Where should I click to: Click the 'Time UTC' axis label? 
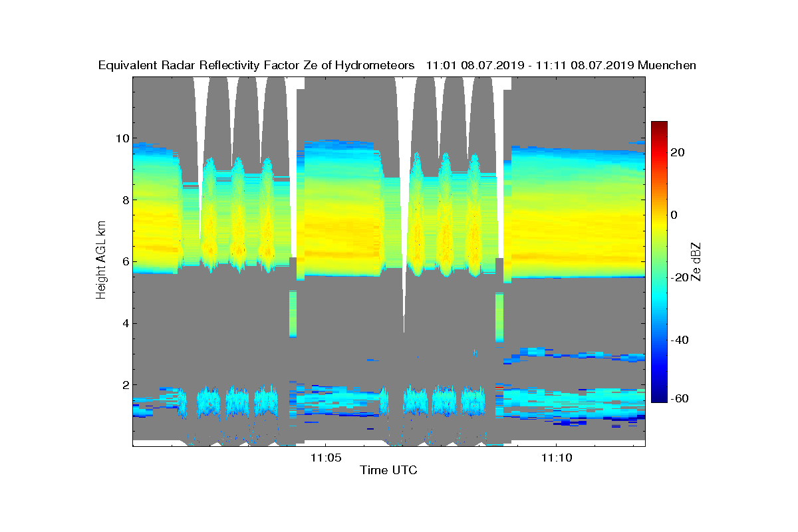[388, 470]
